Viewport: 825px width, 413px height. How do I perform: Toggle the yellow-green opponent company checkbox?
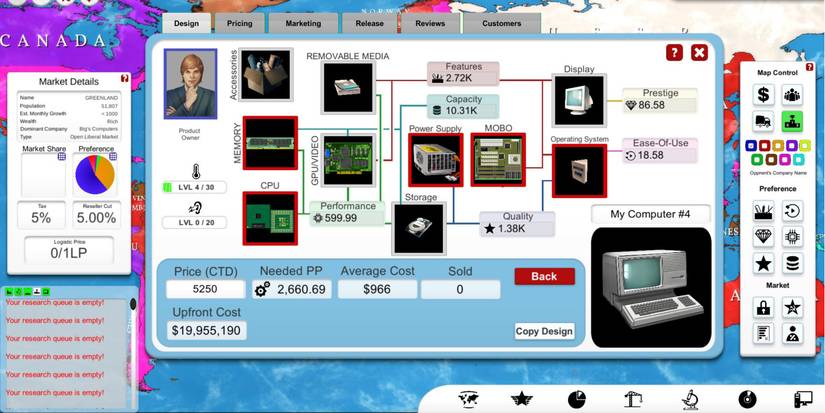(x=805, y=145)
